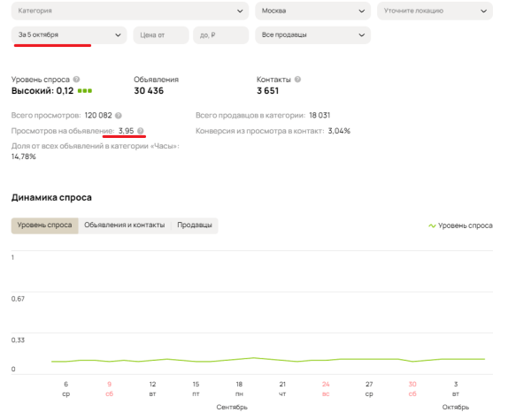The width and height of the screenshot is (531, 420).
Task: Switch to Объявления и контакты tab
Action: (x=124, y=225)
